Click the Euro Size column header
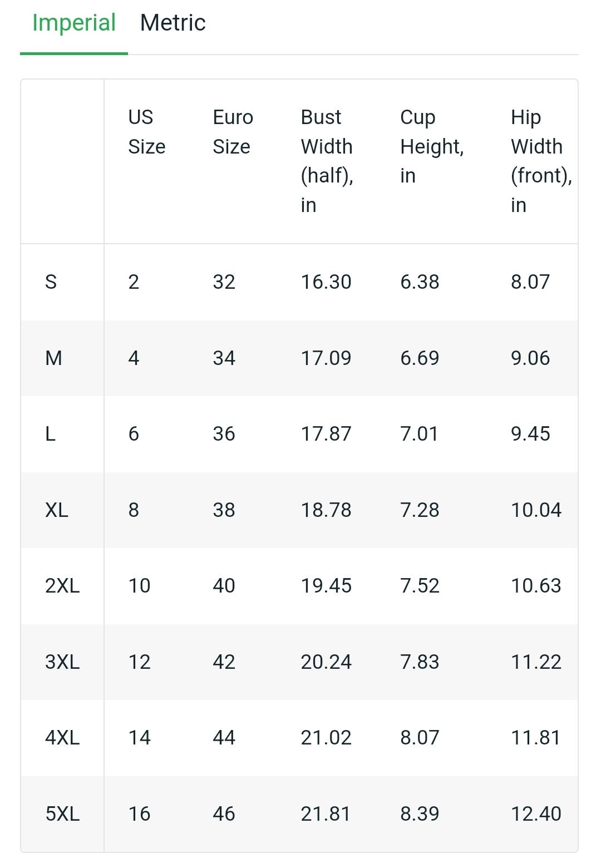601x868 pixels. 233,132
